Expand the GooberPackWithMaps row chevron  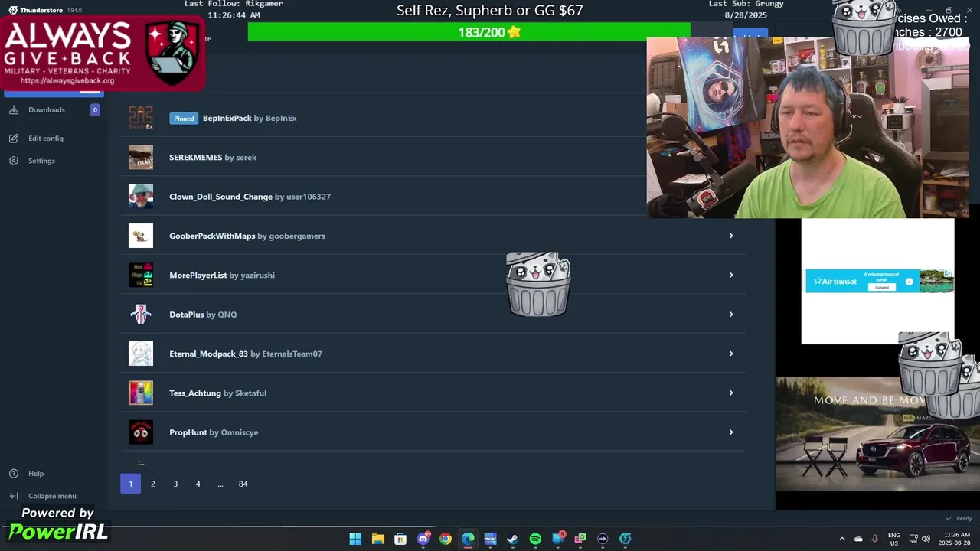[x=731, y=236]
